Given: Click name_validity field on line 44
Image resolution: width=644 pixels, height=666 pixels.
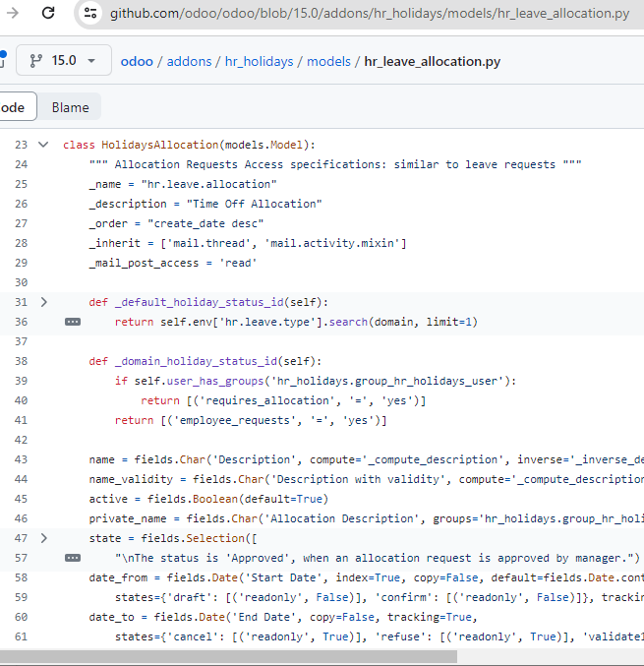Looking at the screenshot, I should point(131,479).
